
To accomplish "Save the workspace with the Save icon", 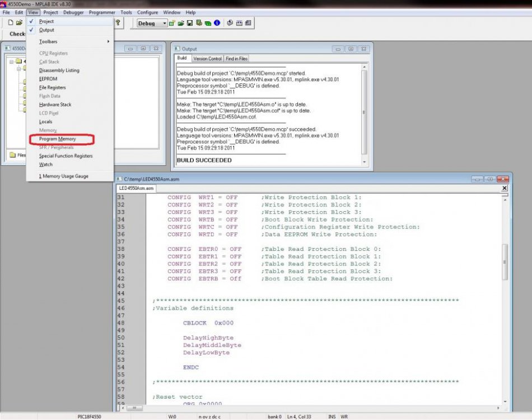I will coord(191,22).
